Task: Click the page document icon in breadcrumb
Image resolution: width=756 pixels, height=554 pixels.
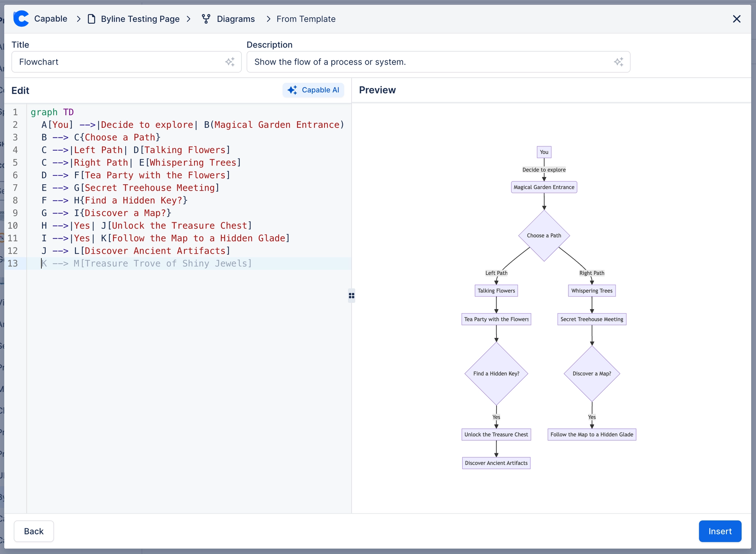Action: click(91, 19)
